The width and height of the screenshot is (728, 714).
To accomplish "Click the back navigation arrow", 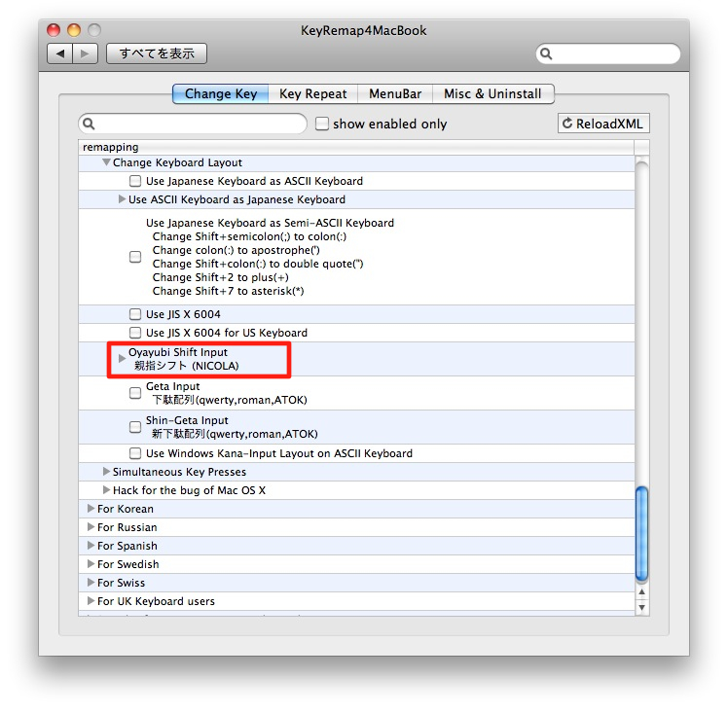I will [60, 54].
